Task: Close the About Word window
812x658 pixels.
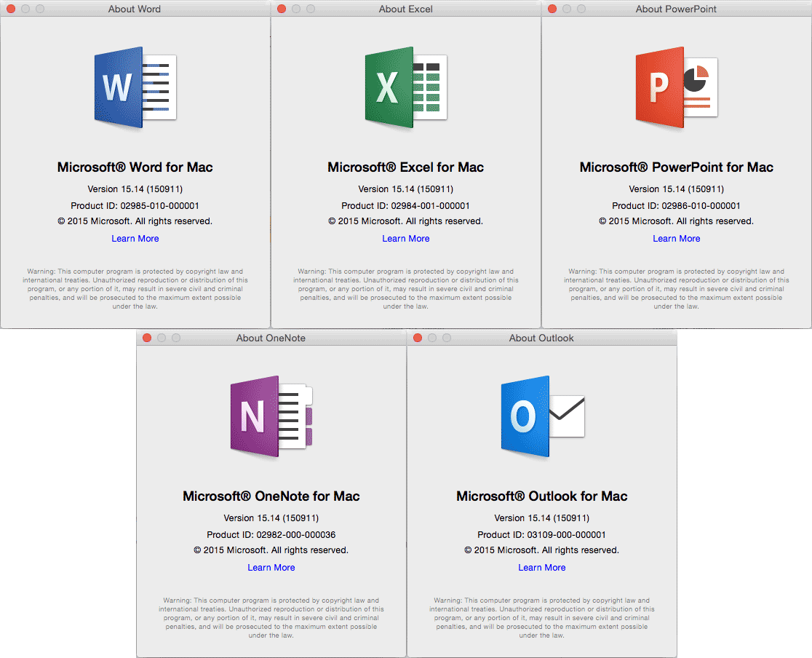Action: point(11,9)
